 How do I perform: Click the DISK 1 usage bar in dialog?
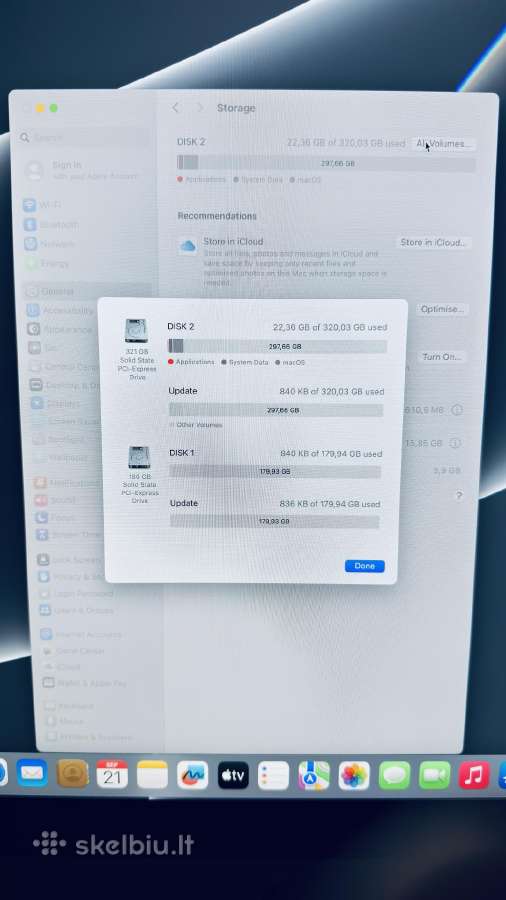[x=275, y=472]
